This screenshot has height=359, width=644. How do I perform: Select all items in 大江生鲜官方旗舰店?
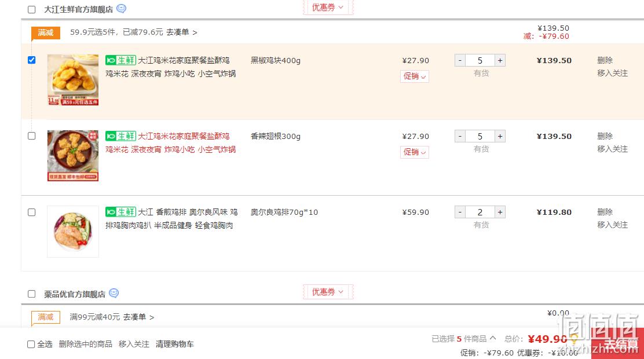pos(32,9)
